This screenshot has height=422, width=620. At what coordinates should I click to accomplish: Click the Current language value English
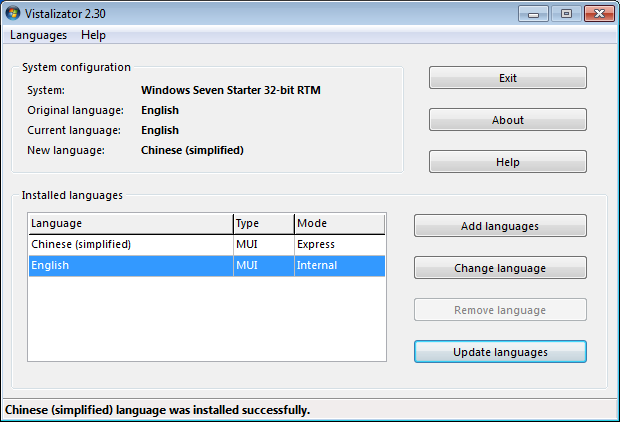pyautogui.click(x=160, y=131)
